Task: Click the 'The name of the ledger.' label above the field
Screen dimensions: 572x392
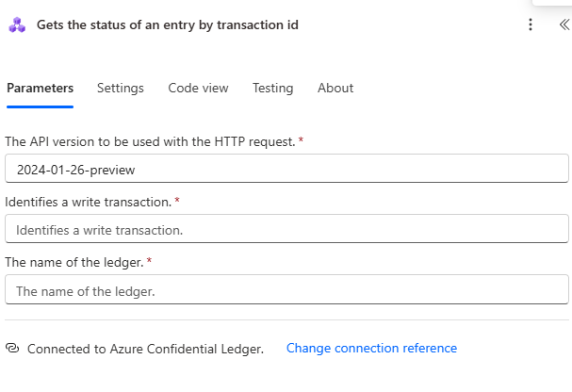Action: tap(74, 261)
